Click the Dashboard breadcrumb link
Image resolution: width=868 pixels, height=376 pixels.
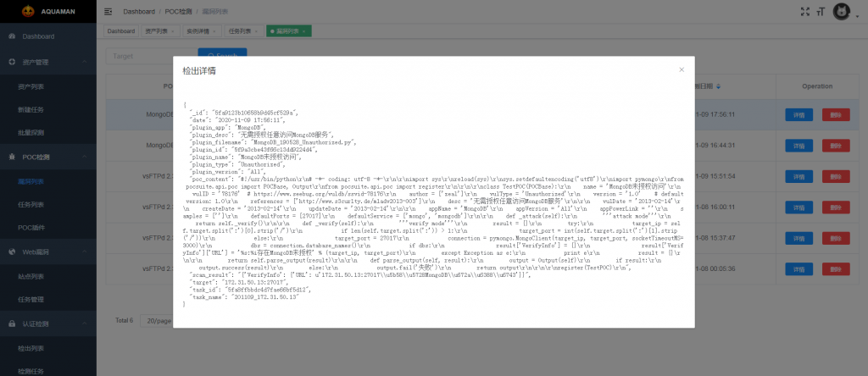click(x=139, y=11)
